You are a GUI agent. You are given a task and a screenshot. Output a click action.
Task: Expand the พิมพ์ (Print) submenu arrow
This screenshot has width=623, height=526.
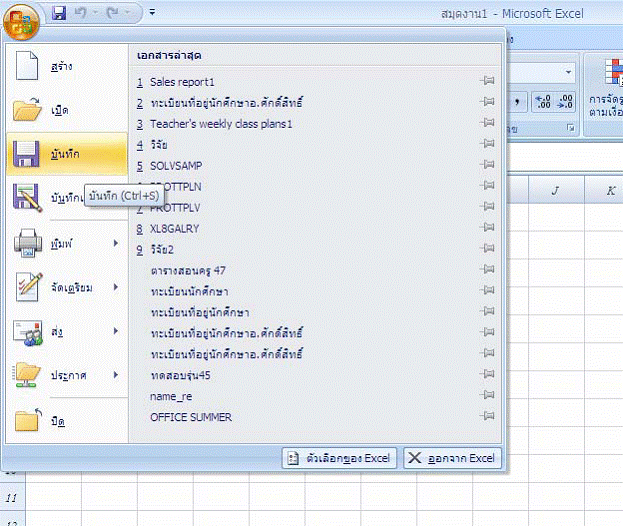[x=116, y=243]
